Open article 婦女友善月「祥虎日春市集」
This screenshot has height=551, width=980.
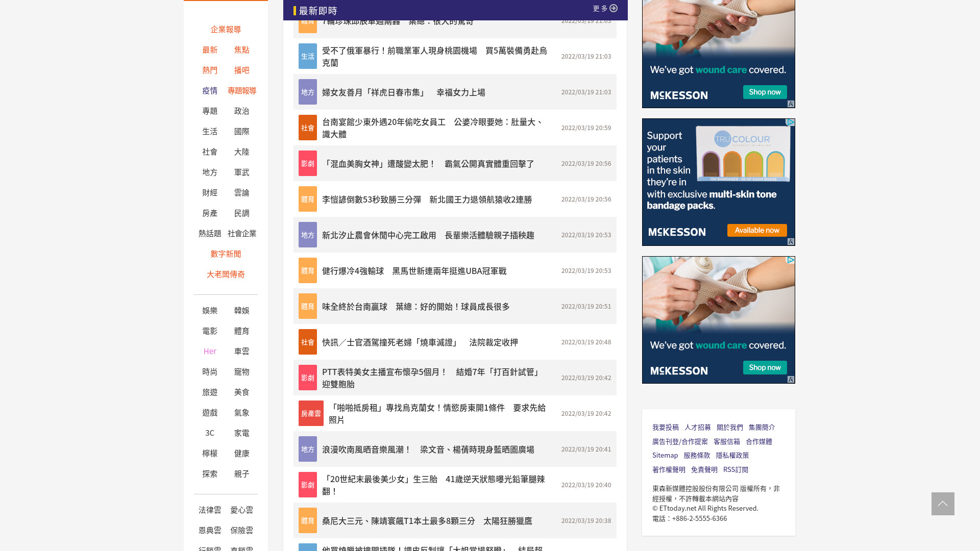tap(404, 92)
